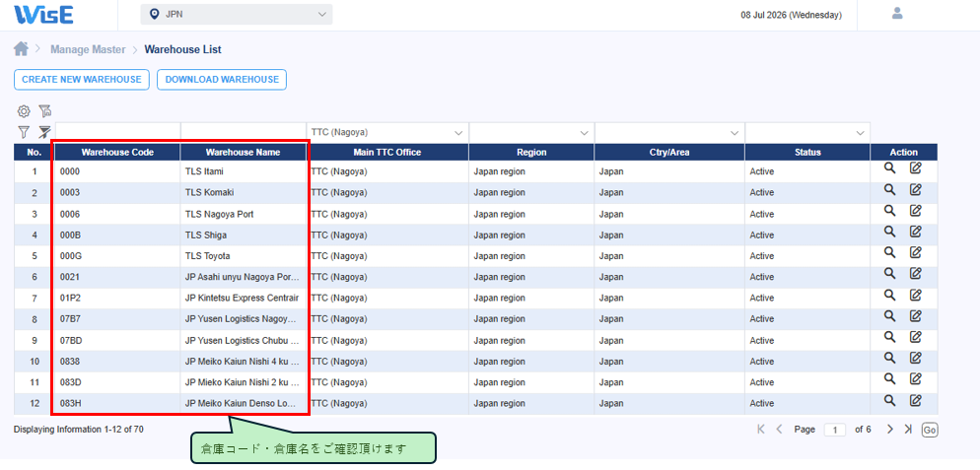Open the Main TTC Office filter dropdown
Viewport: 980px width, 470px height.
(x=387, y=132)
